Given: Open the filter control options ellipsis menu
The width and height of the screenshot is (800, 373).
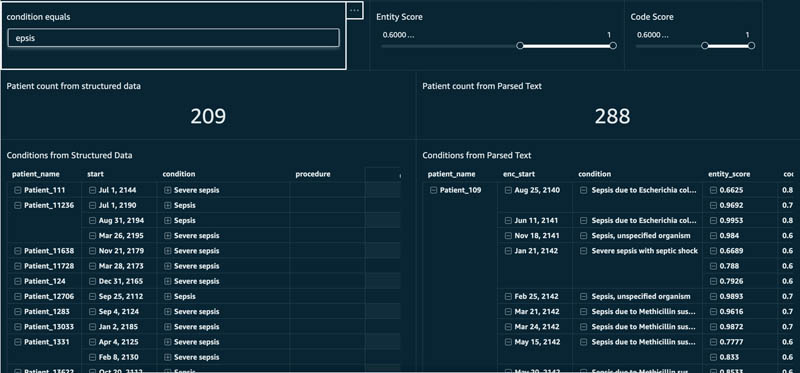Looking at the screenshot, I should pyautogui.click(x=355, y=10).
